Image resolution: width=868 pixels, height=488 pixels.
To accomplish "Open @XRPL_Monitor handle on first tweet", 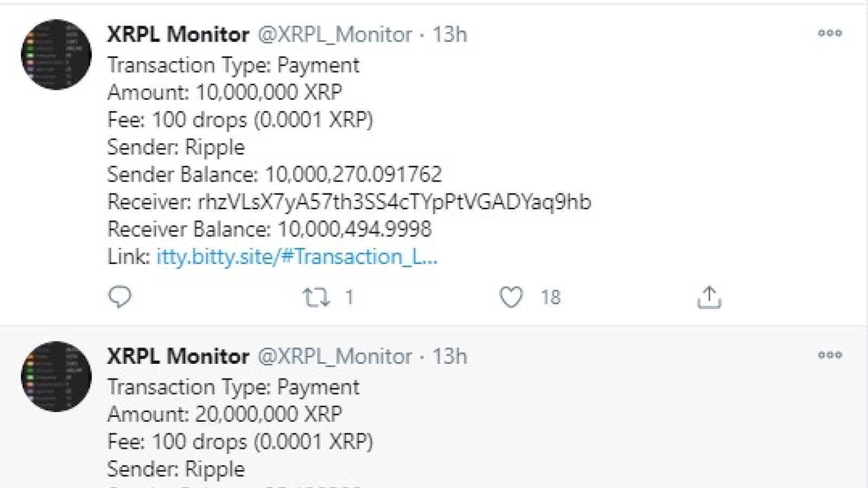I will click(x=335, y=35).
